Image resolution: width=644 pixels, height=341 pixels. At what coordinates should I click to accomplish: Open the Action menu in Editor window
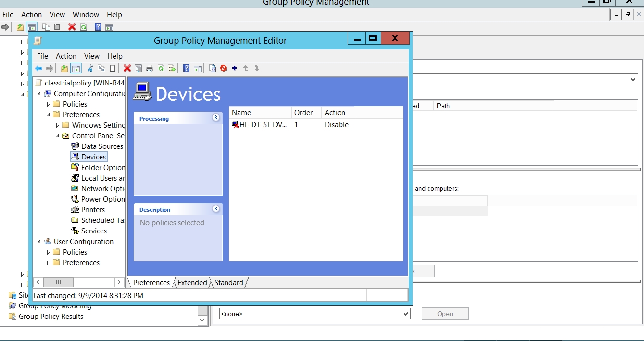(66, 56)
